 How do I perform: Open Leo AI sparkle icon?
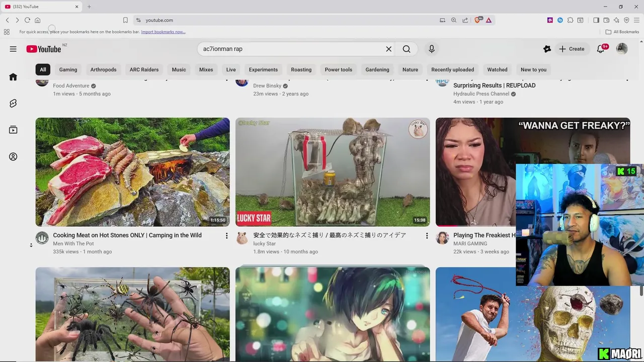(x=616, y=20)
